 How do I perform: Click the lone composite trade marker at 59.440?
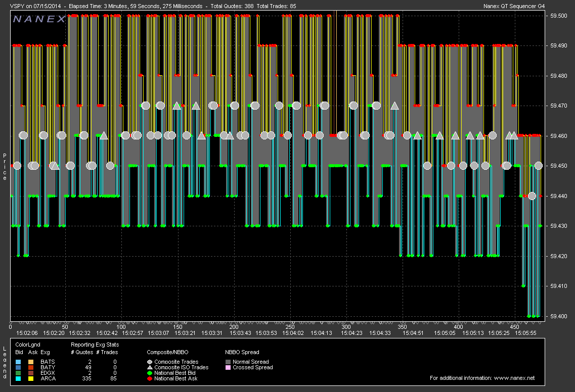pos(532,196)
